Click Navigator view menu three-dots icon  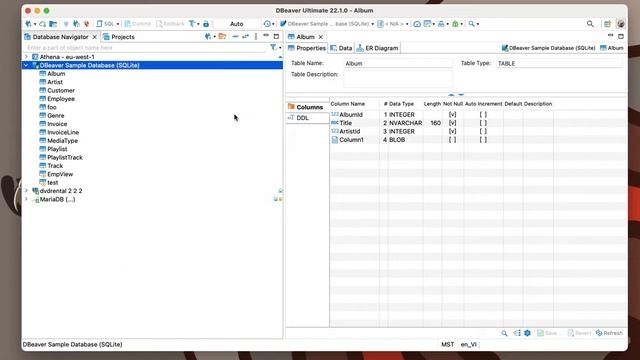pos(256,37)
